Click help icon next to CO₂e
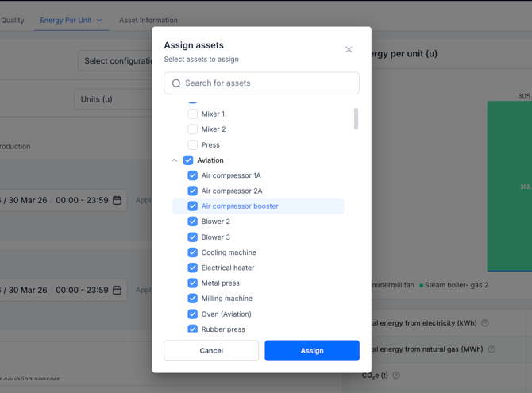The image size is (532, 393). tap(396, 376)
